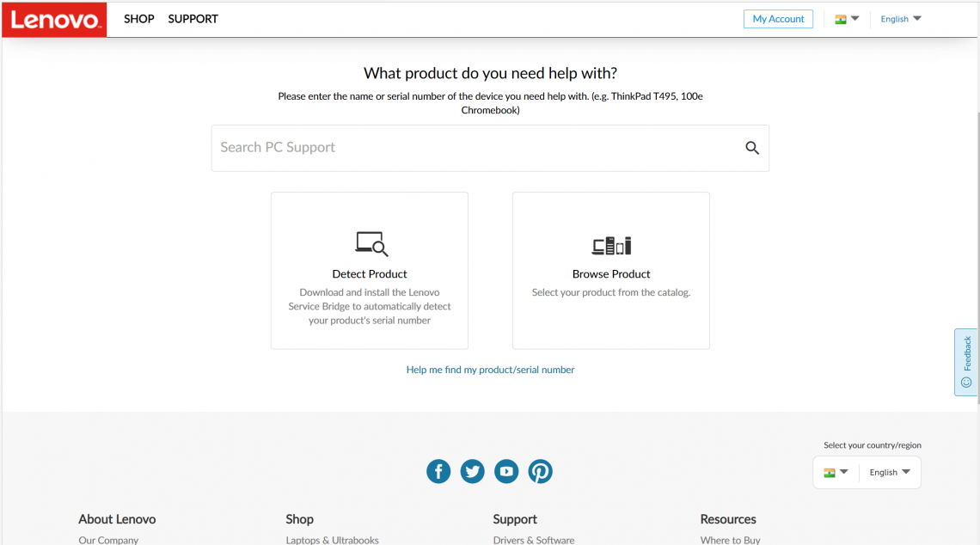Open the Laptops & Ultrabooks footer link

(x=332, y=540)
